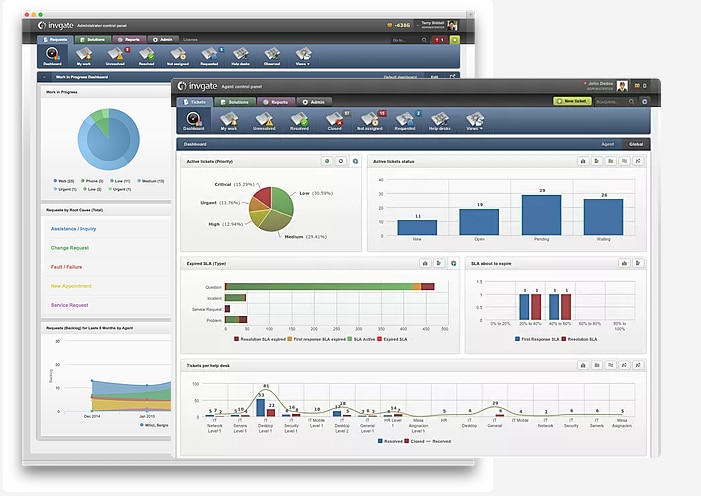Click area chart icon on Active tickets status
The image size is (701, 496).
click(x=625, y=161)
